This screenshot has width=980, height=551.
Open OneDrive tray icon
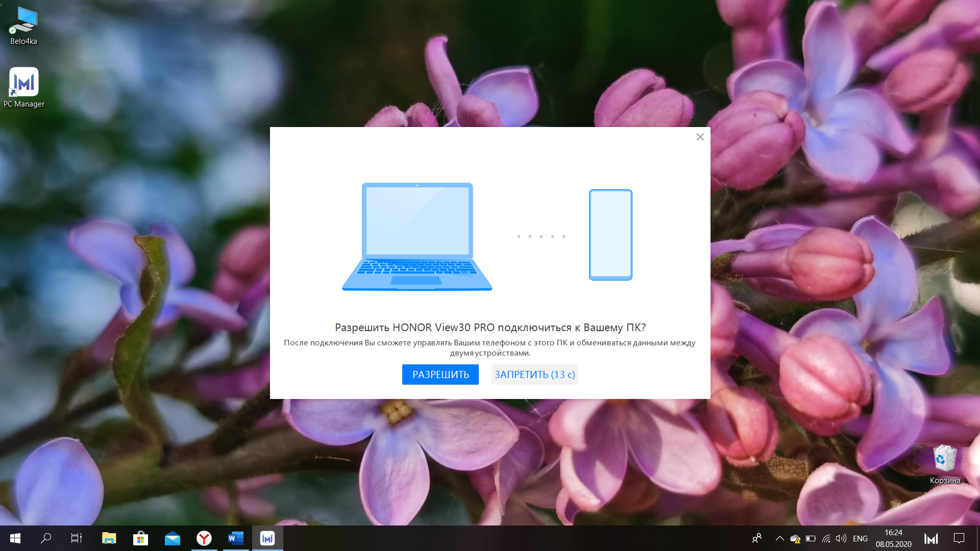[x=795, y=538]
